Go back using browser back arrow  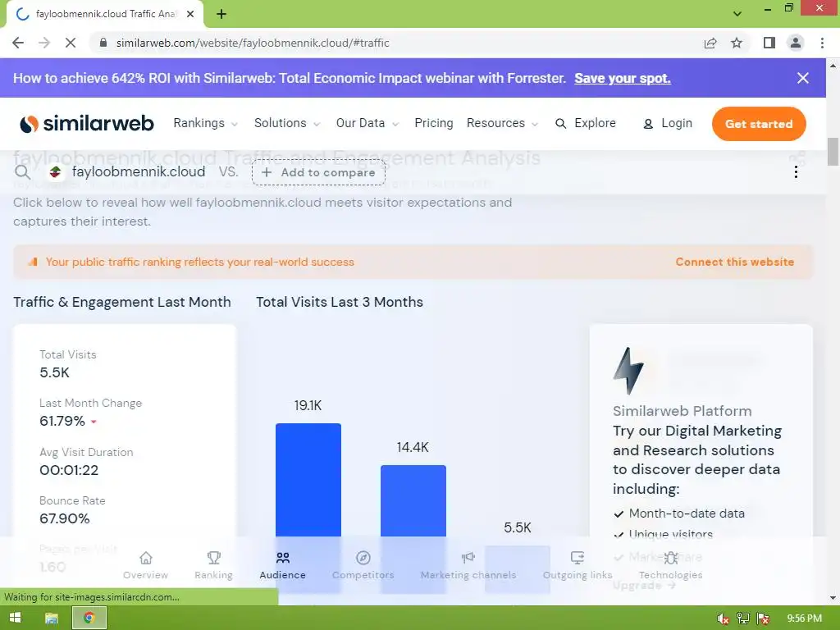coord(18,43)
